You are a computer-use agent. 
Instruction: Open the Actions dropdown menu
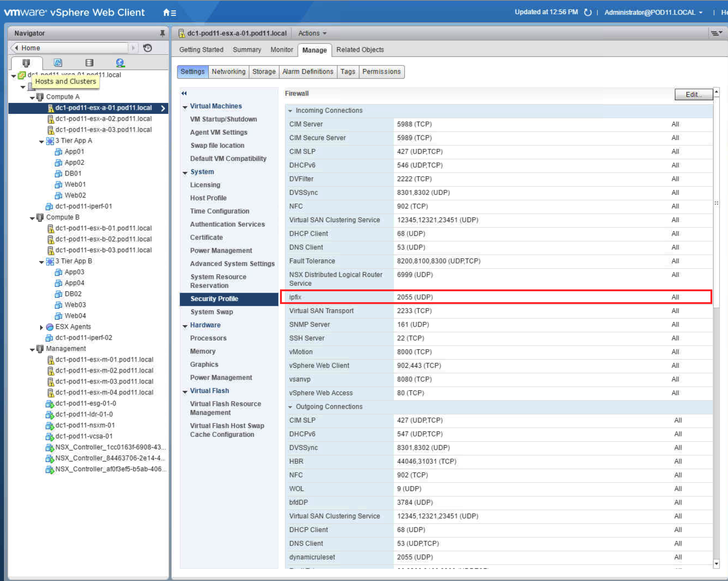tap(312, 33)
